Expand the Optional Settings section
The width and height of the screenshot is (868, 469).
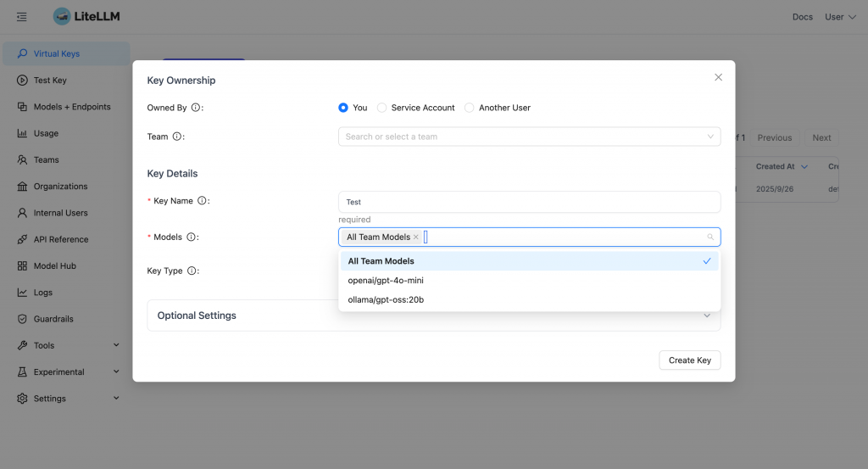click(433, 315)
